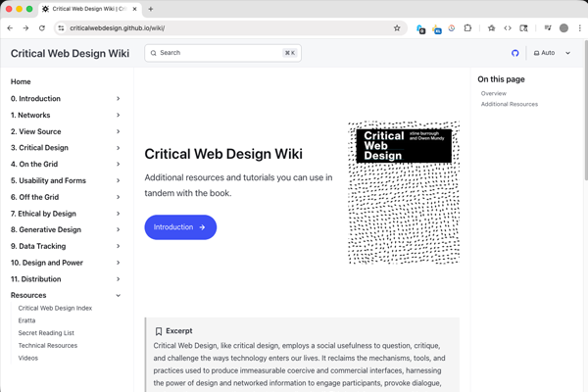This screenshot has width=588, height=392.
Task: Expand the 9. Data Tracking section
Action: pos(118,246)
